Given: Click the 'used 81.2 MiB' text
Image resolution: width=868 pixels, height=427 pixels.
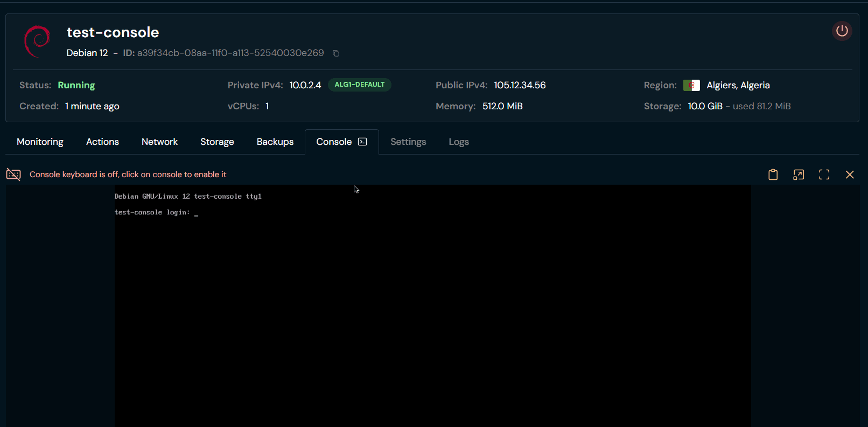Looking at the screenshot, I should (x=762, y=106).
